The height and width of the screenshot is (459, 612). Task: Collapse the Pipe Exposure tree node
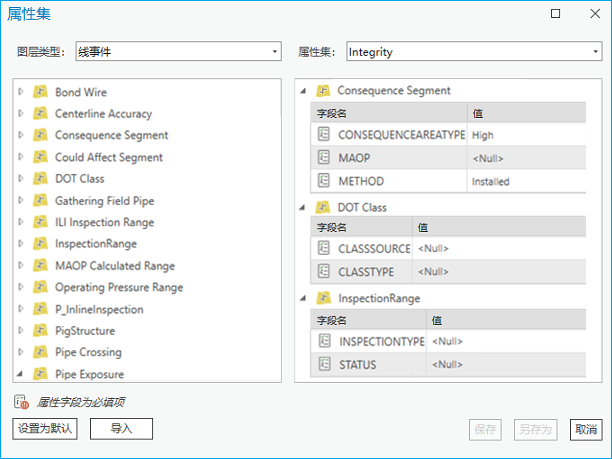(20, 374)
